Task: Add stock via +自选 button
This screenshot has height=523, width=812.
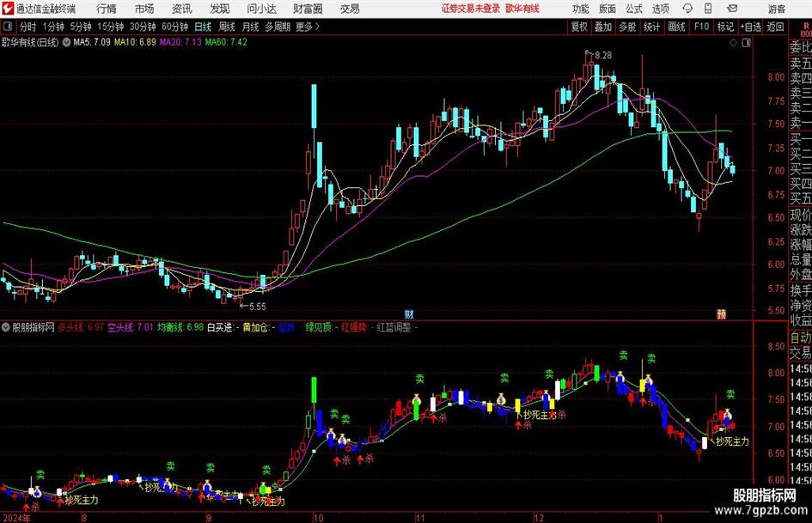Action: tap(750, 27)
